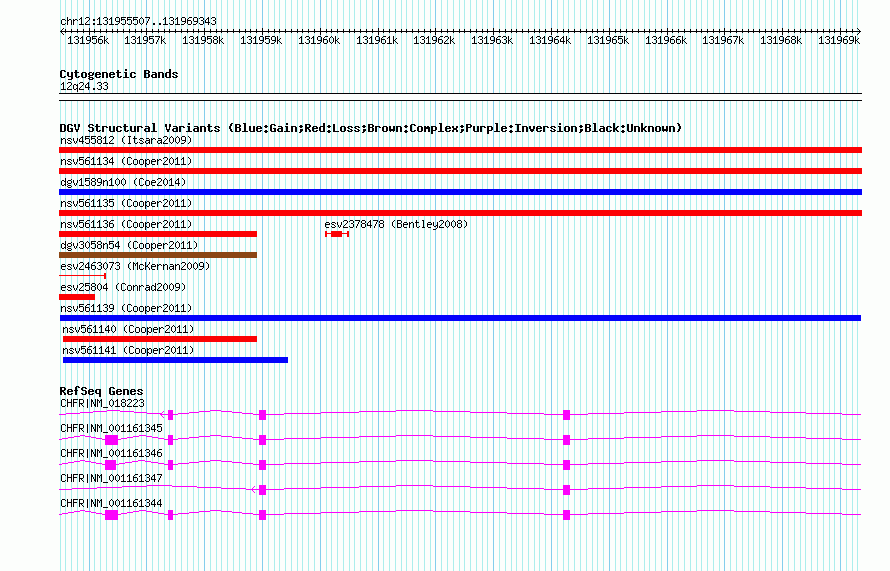Screen dimensions: 890x571
Task: Open the CHFR|NM_018223 transcript label
Action: 102,404
